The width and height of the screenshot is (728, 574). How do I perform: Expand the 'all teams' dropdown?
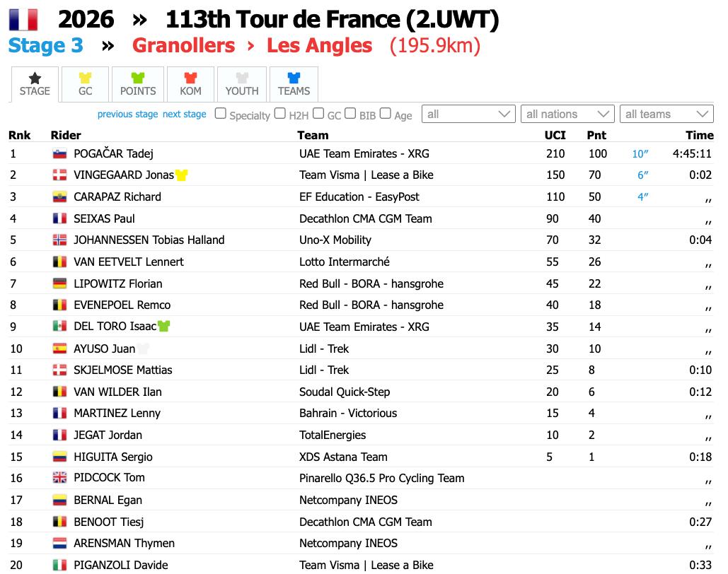(x=666, y=114)
